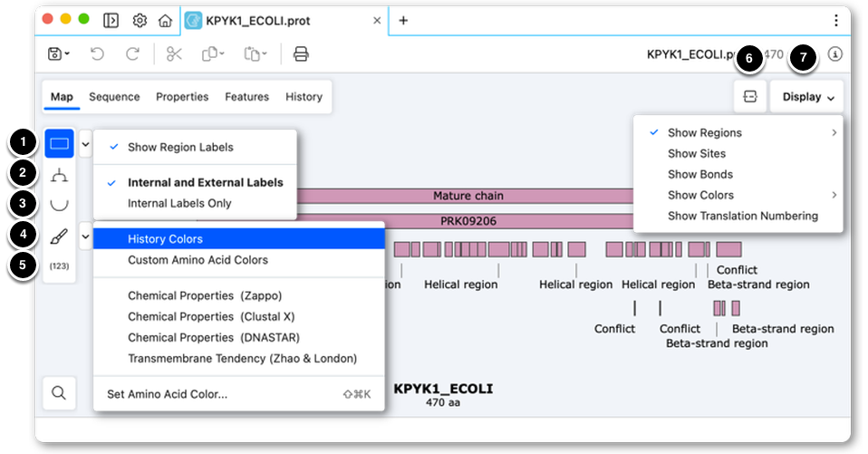Click the 470 aa length label
The image size is (868, 454).
(443, 402)
